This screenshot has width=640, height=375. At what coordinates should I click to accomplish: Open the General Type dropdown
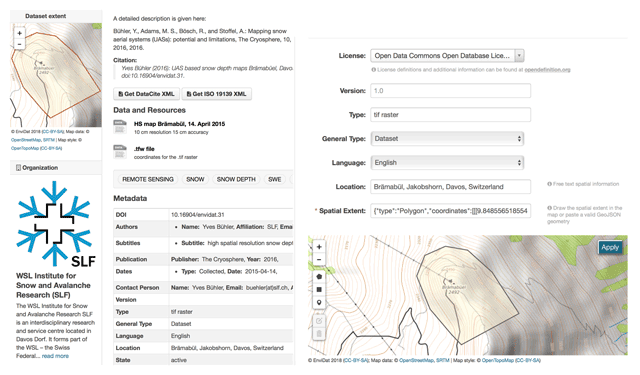(x=447, y=139)
